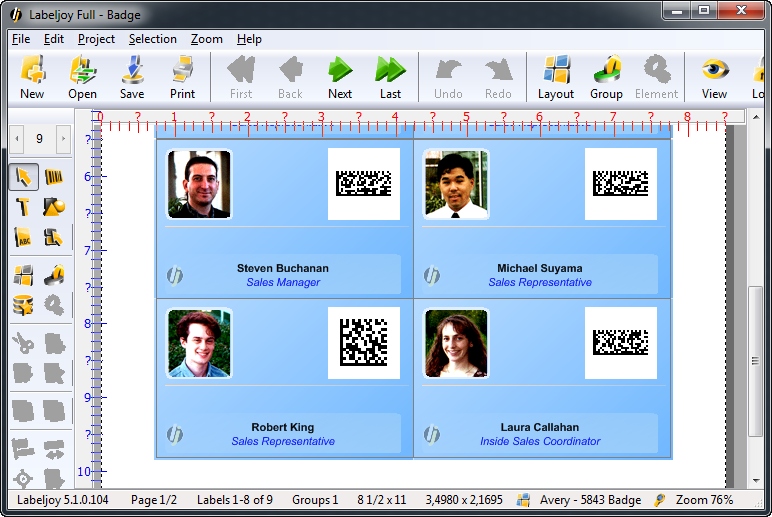Select Robert King's photo
The width and height of the screenshot is (772, 517).
[x=199, y=343]
